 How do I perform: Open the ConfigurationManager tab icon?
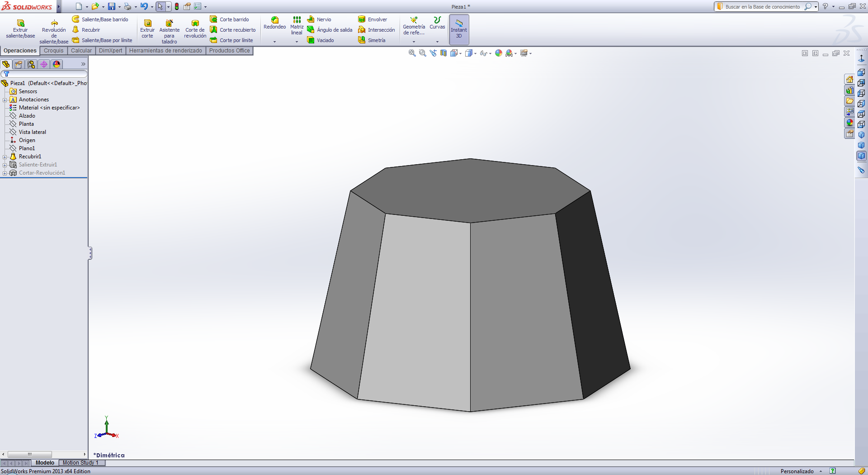coord(31,64)
